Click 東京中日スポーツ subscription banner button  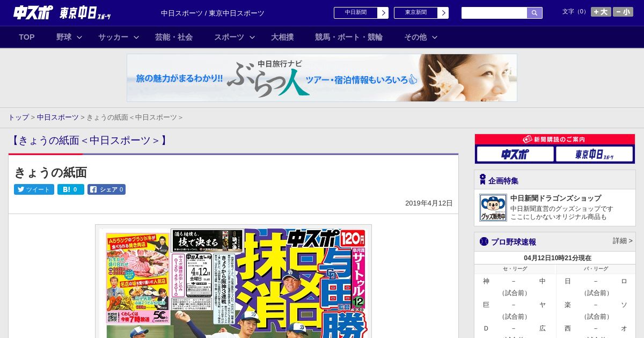pyautogui.click(x=595, y=155)
